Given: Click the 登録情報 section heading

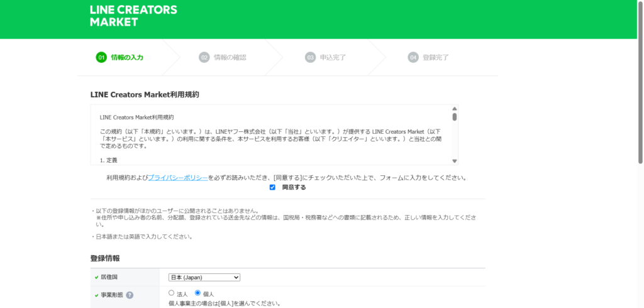Looking at the screenshot, I should click(105, 258).
